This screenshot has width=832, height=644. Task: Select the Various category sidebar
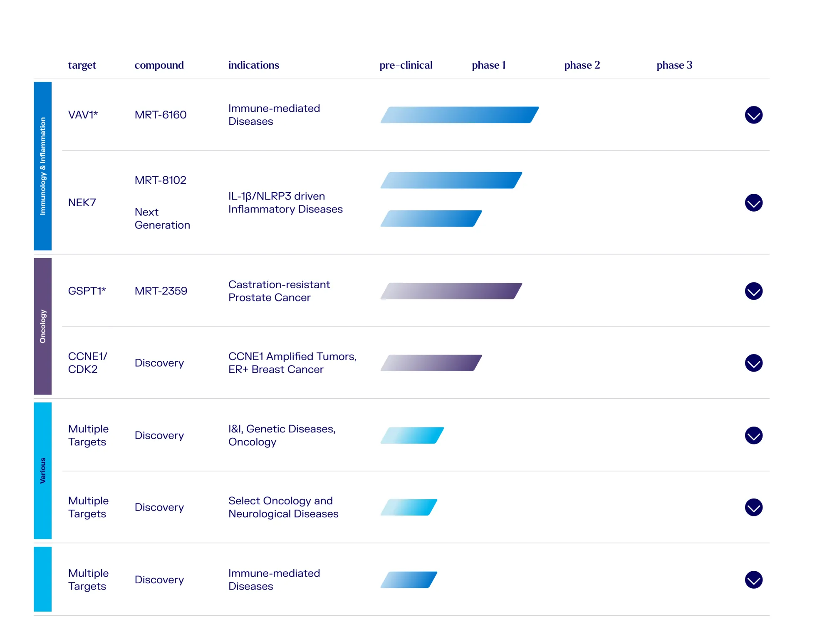42,471
